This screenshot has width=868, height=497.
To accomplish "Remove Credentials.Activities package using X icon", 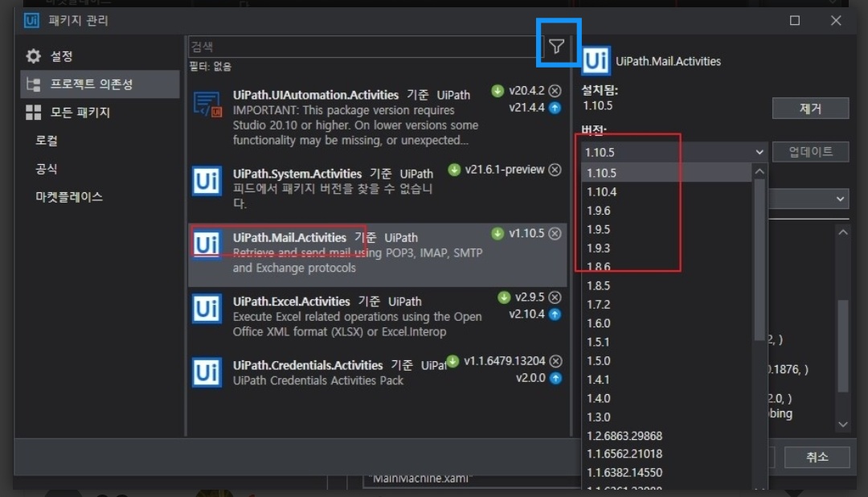I will 555,361.
